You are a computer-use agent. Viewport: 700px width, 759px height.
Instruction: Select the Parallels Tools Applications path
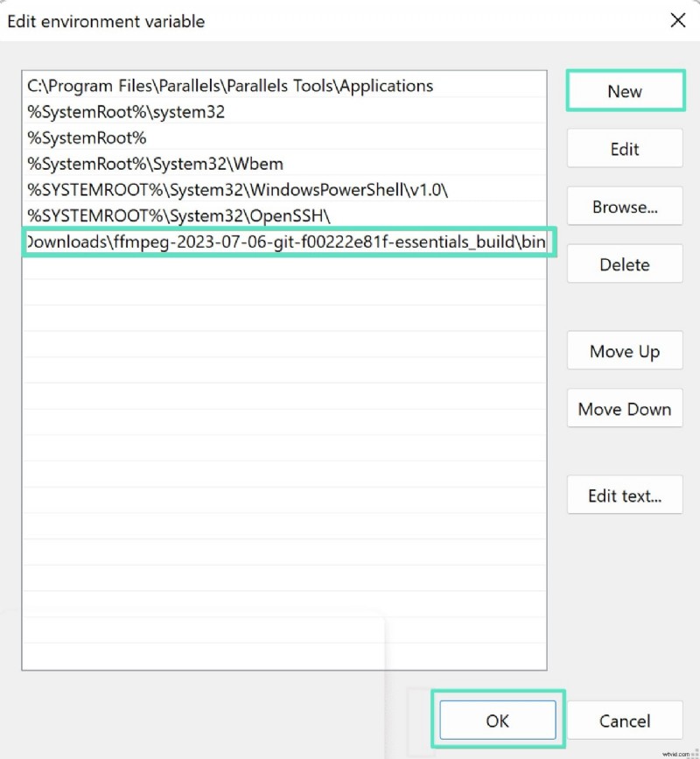click(227, 86)
